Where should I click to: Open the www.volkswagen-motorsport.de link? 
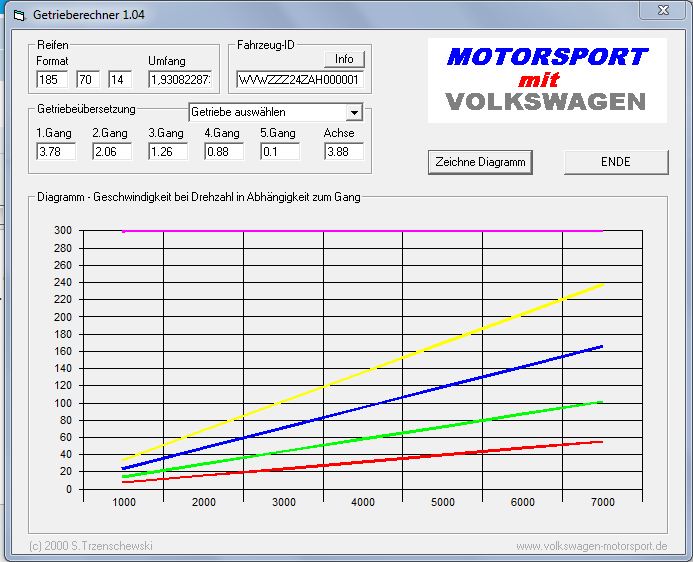pos(591,546)
